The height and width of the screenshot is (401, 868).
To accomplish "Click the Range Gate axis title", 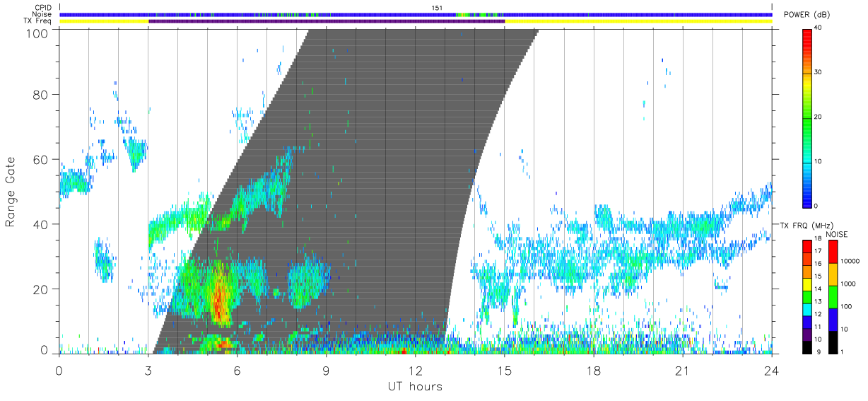I will pos(11,192).
